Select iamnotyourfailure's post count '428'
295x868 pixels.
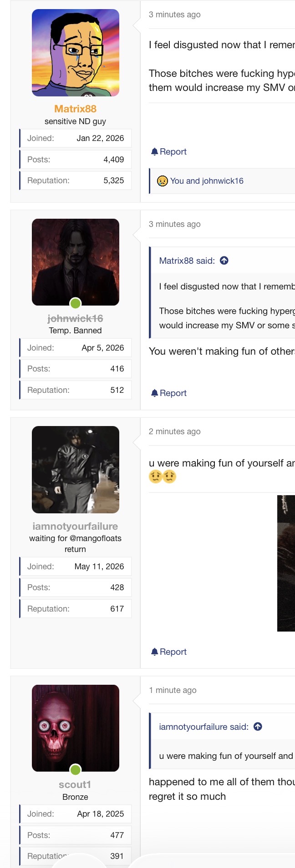coord(117,587)
